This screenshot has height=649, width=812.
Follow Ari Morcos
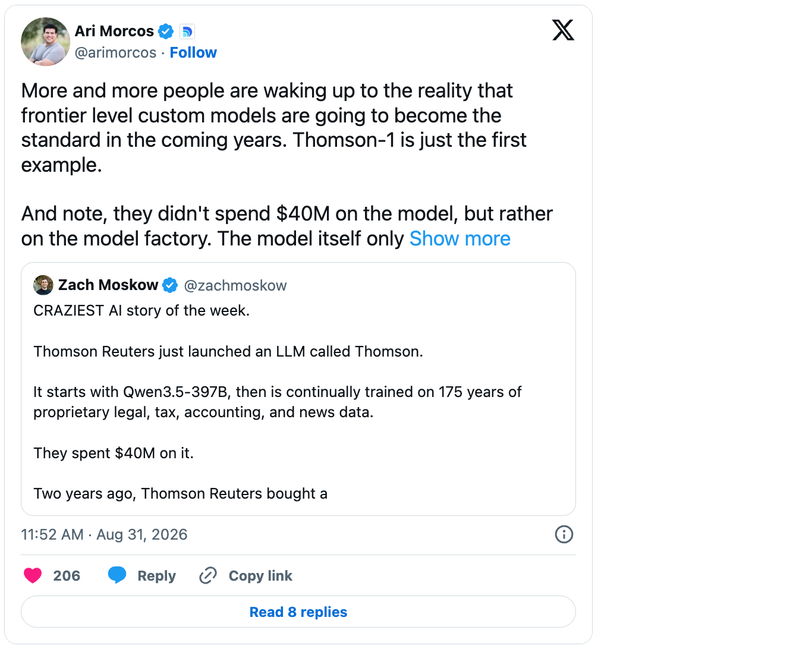click(x=193, y=52)
